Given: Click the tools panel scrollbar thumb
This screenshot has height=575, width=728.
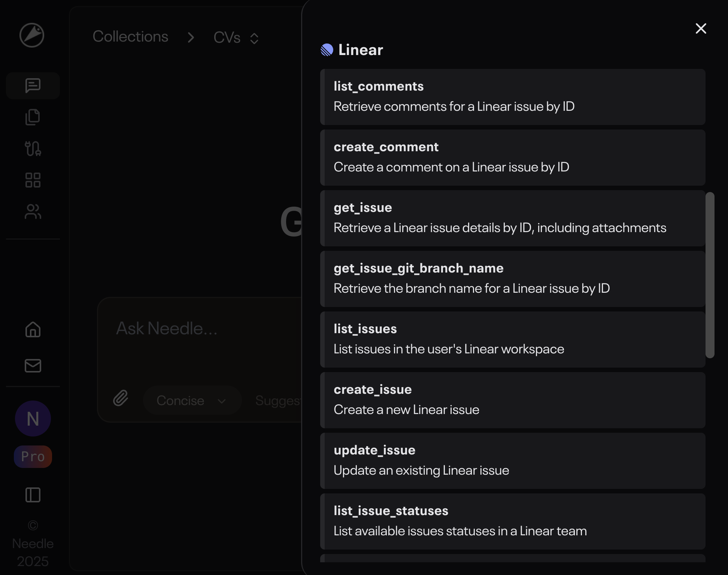Looking at the screenshot, I should click(x=710, y=275).
